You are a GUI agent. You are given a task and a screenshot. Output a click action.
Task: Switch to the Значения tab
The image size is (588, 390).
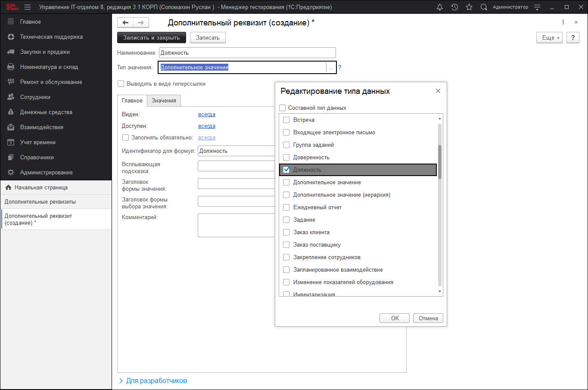pyautogui.click(x=164, y=101)
